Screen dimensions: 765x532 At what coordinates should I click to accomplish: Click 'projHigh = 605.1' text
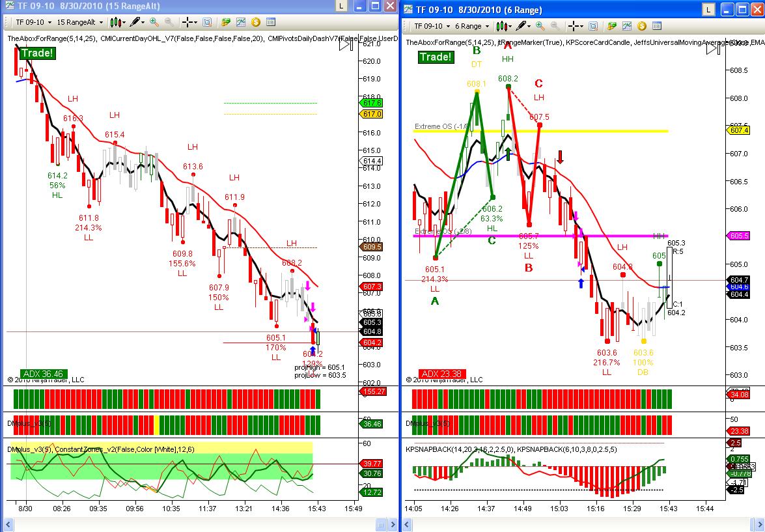coord(320,367)
